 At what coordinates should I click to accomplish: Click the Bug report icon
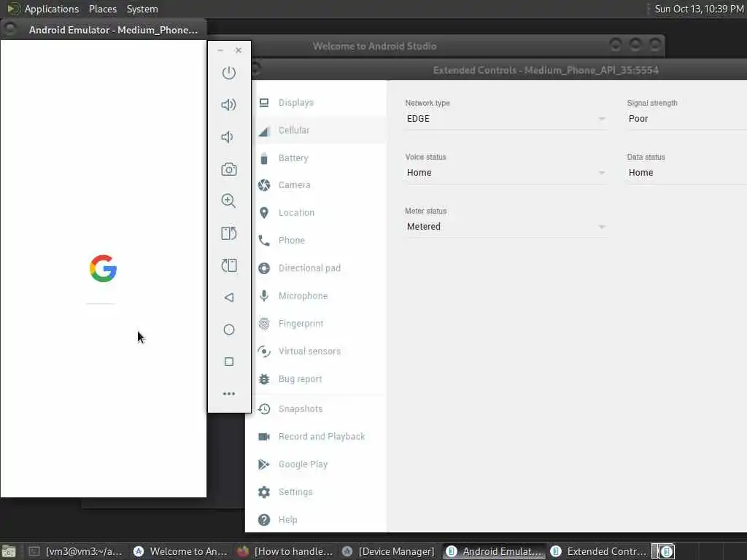pyautogui.click(x=264, y=379)
